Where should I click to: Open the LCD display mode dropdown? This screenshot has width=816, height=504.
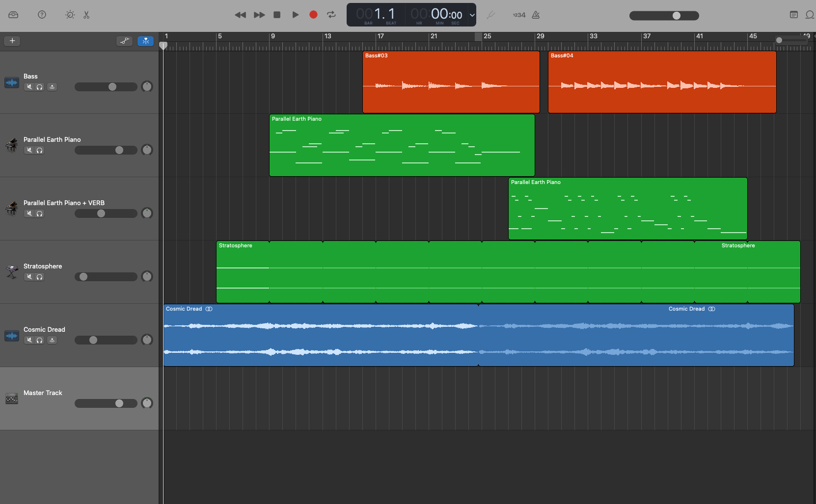click(x=472, y=15)
